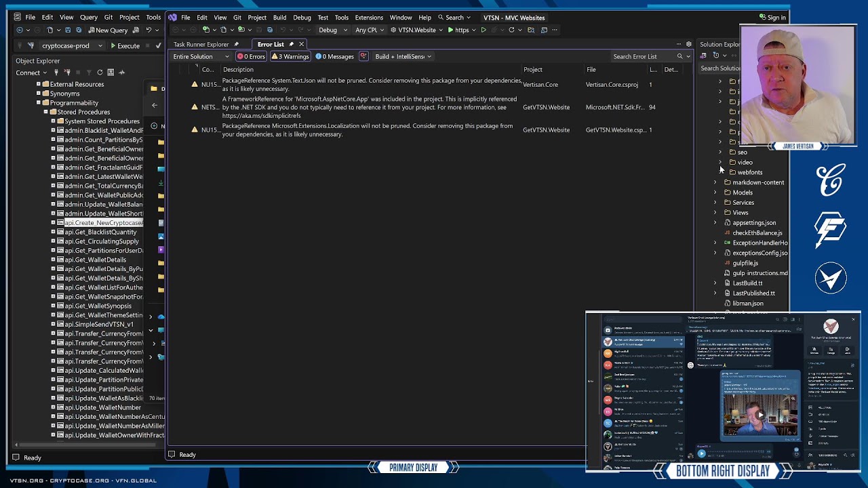868x488 pixels.
Task: Click the SSMS Save All icon
Action: click(x=78, y=30)
